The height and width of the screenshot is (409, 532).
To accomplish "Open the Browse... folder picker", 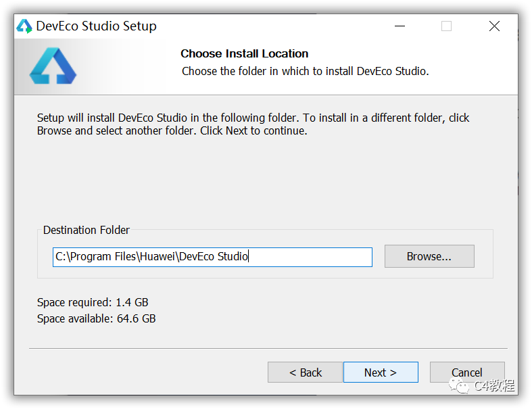I will point(429,256).
